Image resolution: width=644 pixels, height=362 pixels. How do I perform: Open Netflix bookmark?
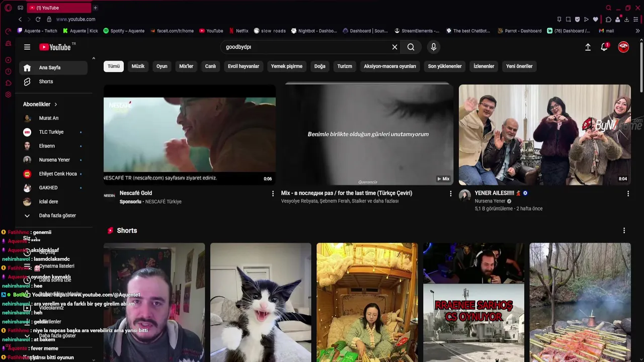[x=238, y=31]
